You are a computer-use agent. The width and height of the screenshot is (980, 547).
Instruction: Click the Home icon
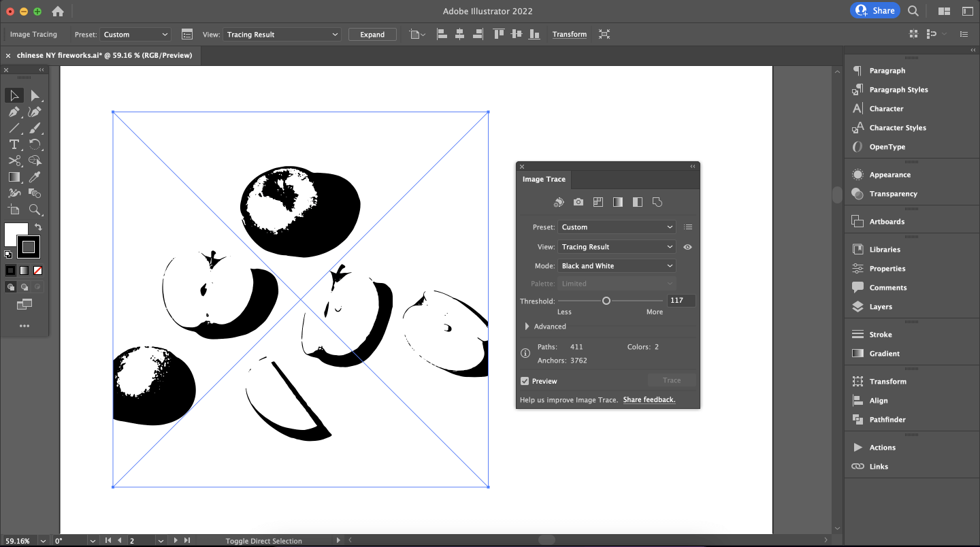point(58,11)
